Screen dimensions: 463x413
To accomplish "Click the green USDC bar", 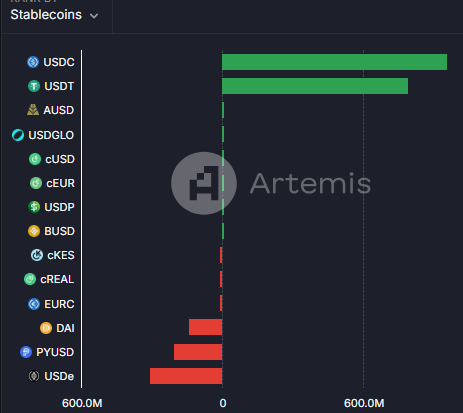I will click(x=335, y=62).
